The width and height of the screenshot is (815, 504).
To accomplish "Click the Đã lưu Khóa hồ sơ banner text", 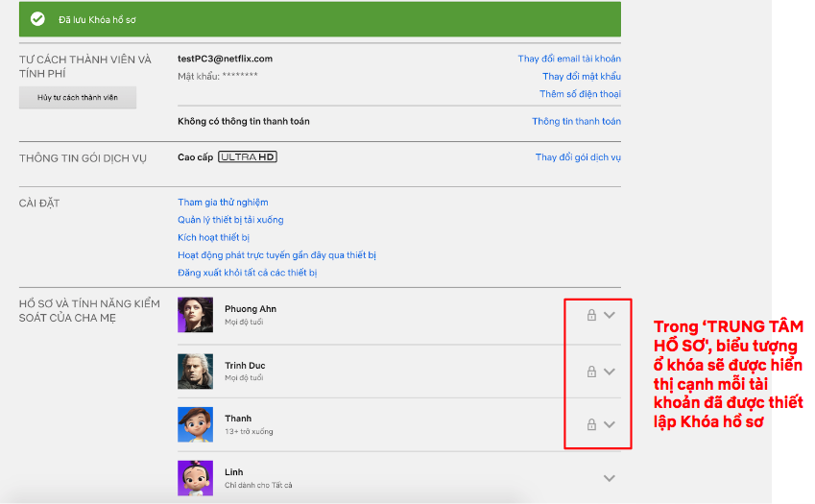I will [x=97, y=20].
